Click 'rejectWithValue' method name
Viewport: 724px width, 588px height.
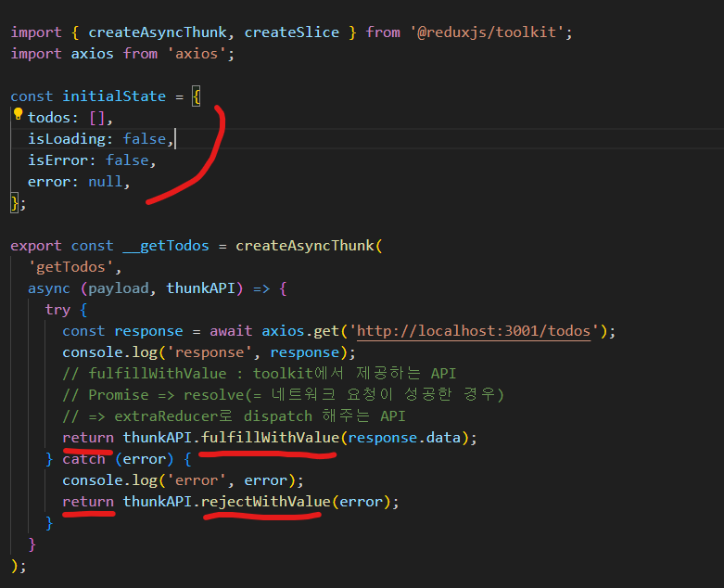coord(266,502)
